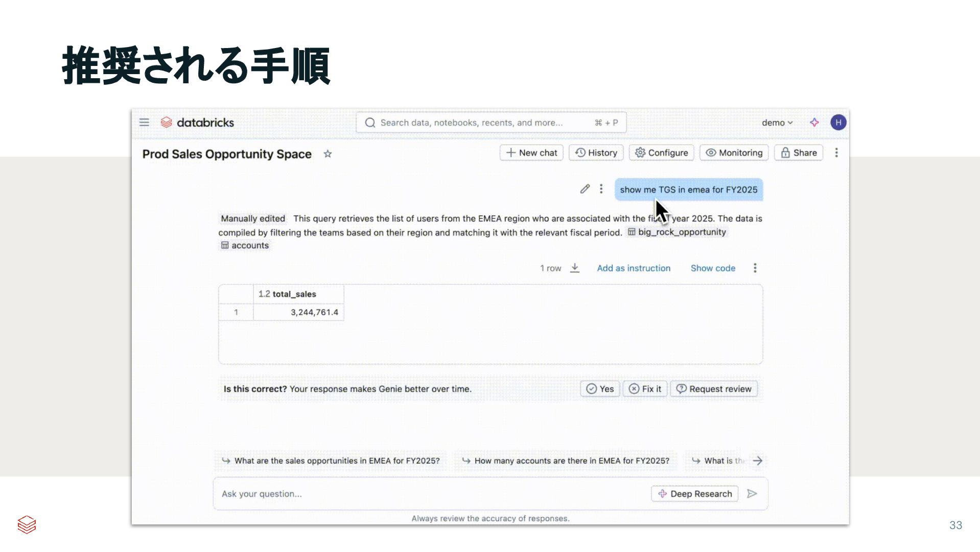980x552 pixels.
Task: Star the Prod Sales Opportunity Space
Action: click(x=328, y=154)
